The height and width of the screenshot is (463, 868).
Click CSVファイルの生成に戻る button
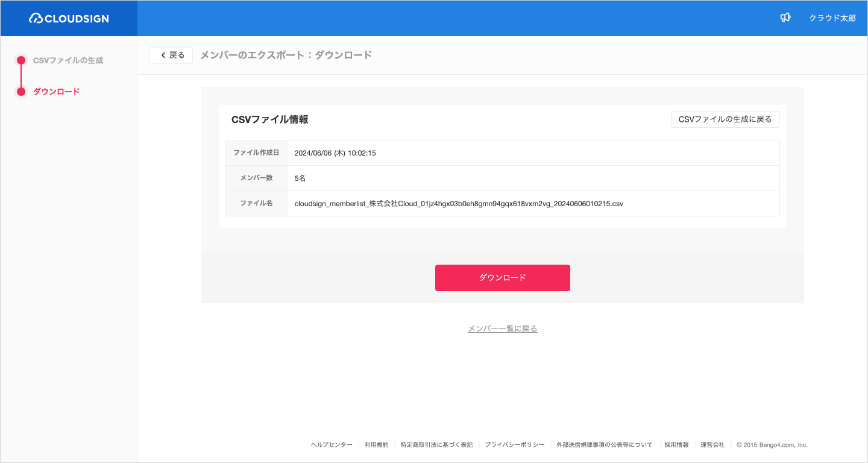pos(725,119)
